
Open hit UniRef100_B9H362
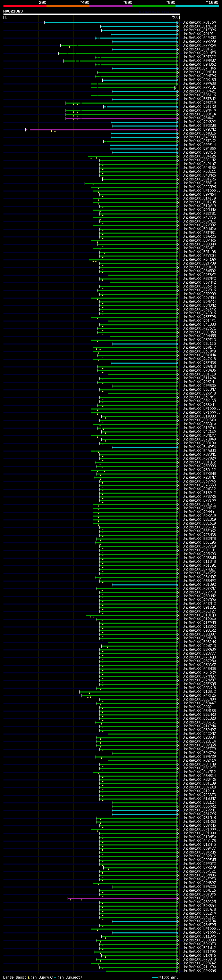[199, 64]
